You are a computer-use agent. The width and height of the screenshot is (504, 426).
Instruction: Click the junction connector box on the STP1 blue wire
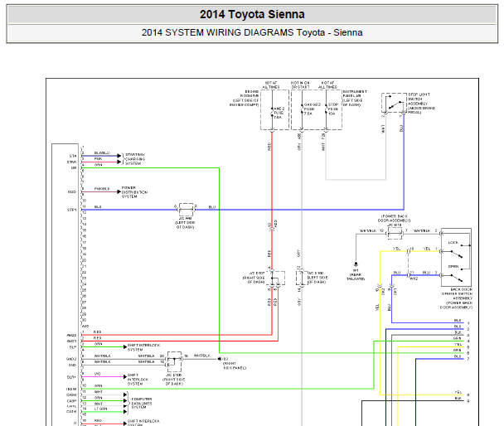[x=186, y=210]
